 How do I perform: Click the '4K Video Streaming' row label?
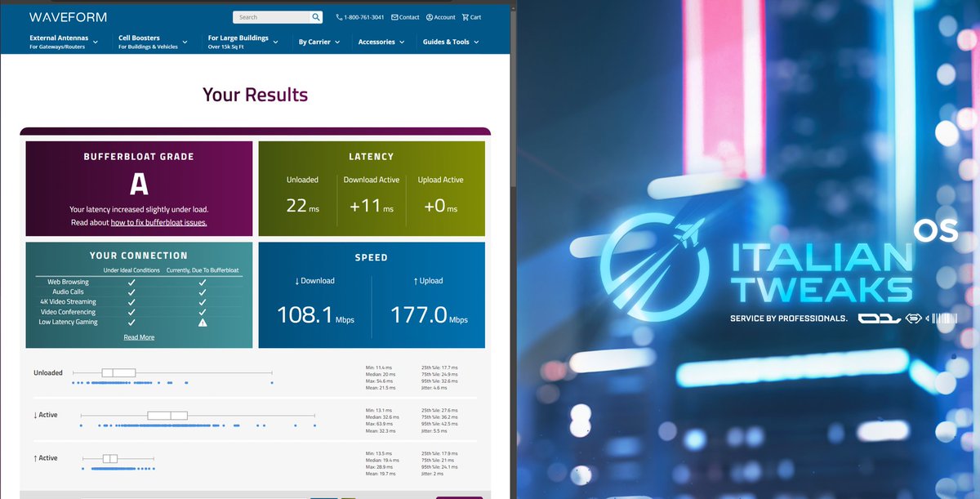pyautogui.click(x=69, y=301)
